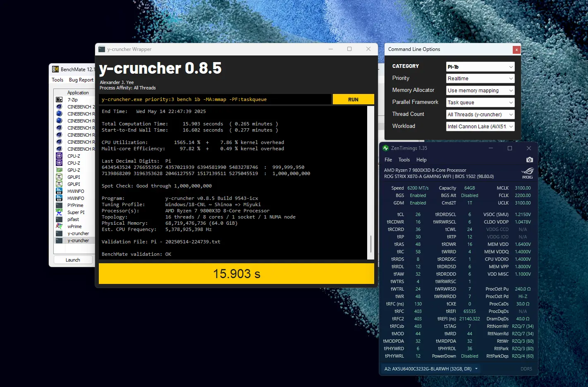
Task: Click the yellow RUN button
Action: pyautogui.click(x=353, y=99)
